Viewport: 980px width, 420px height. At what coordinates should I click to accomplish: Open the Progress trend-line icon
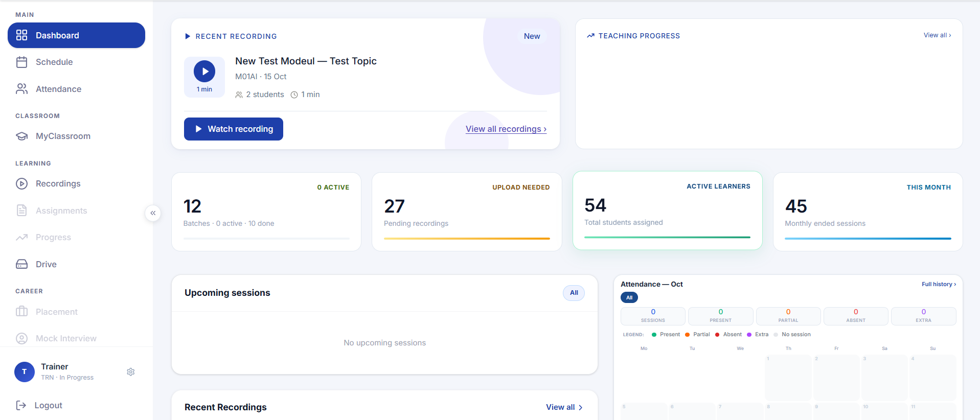click(21, 237)
